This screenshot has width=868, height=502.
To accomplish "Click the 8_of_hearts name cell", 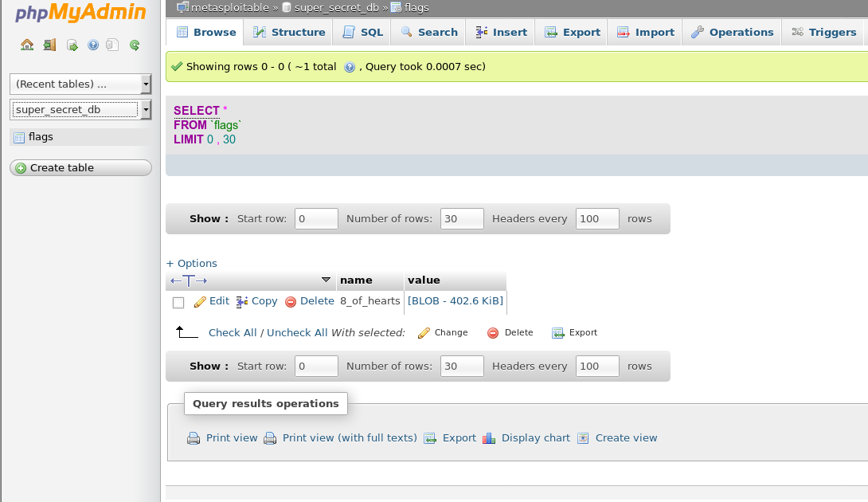I will [369, 301].
